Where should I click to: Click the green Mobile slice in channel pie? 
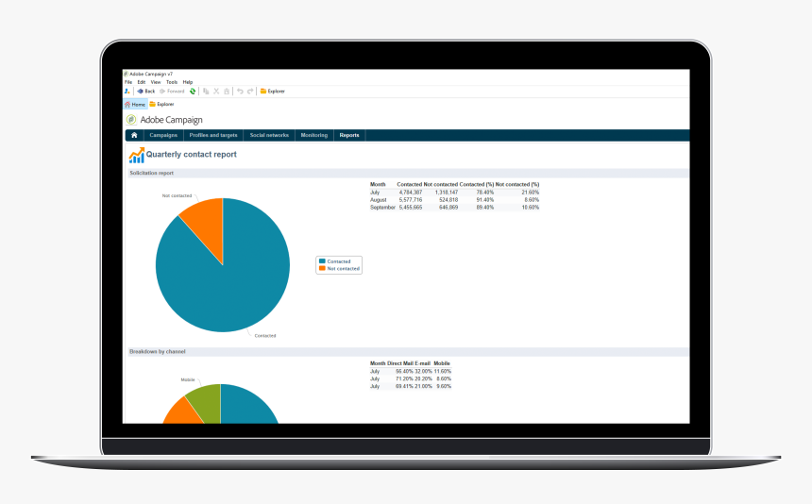[x=207, y=401]
